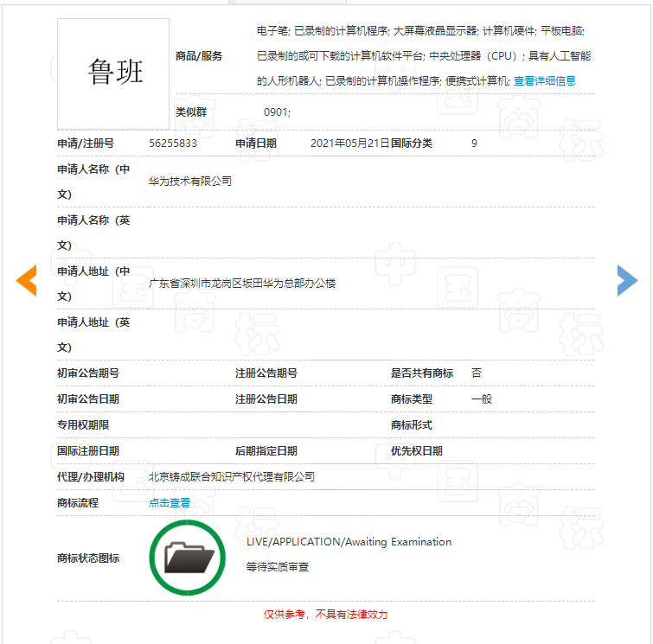This screenshot has width=653, height=644.
Task: Click the green folder trademark status icon
Action: click(x=188, y=558)
